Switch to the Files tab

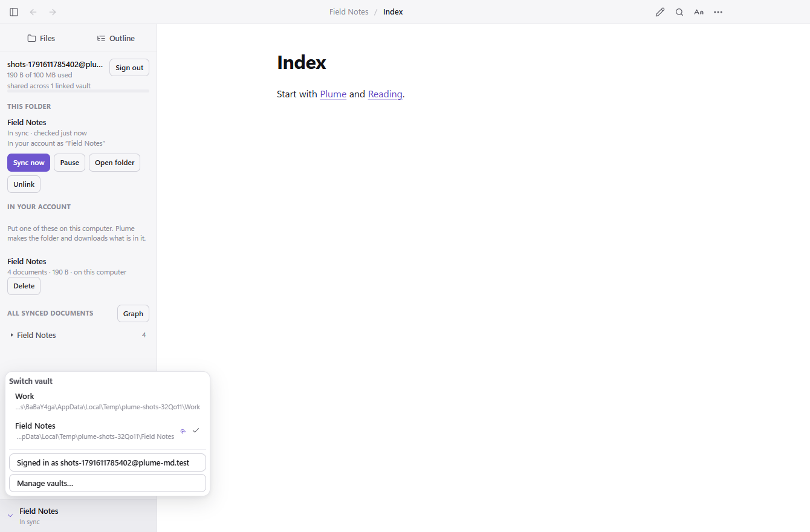point(41,38)
